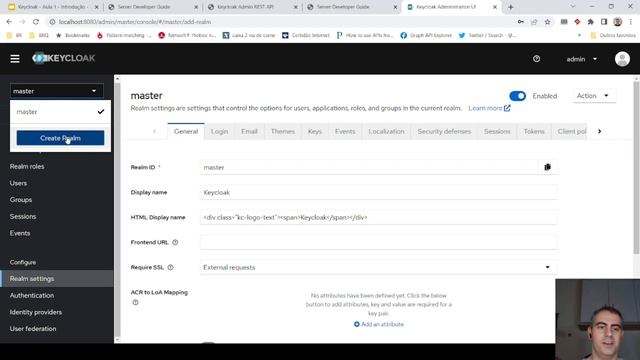
Task: Expand the bookmarks overflow arrow
Action: (579, 36)
